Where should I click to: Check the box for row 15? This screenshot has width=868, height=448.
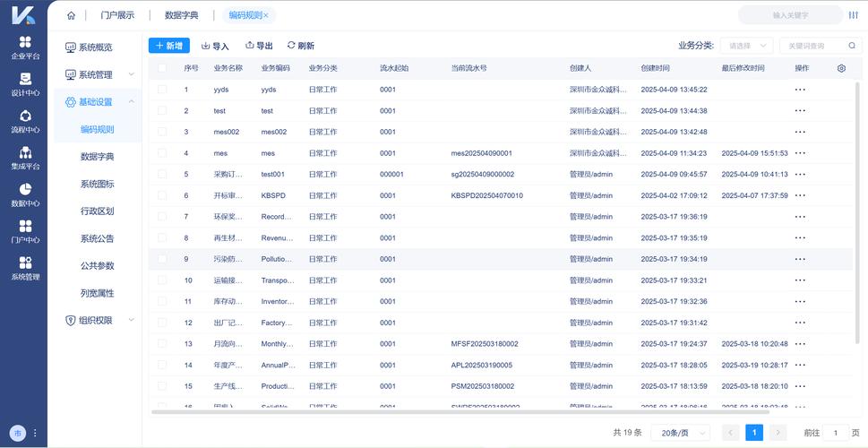pyautogui.click(x=162, y=386)
